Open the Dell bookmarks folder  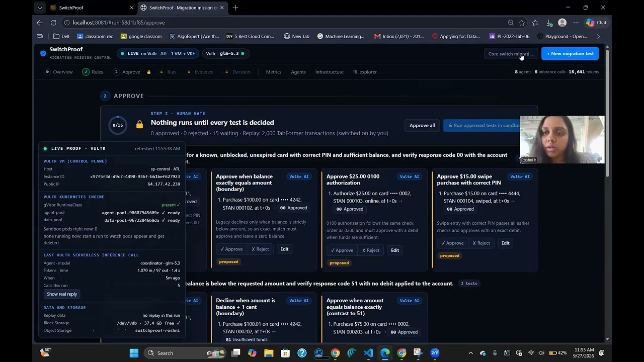point(61,36)
